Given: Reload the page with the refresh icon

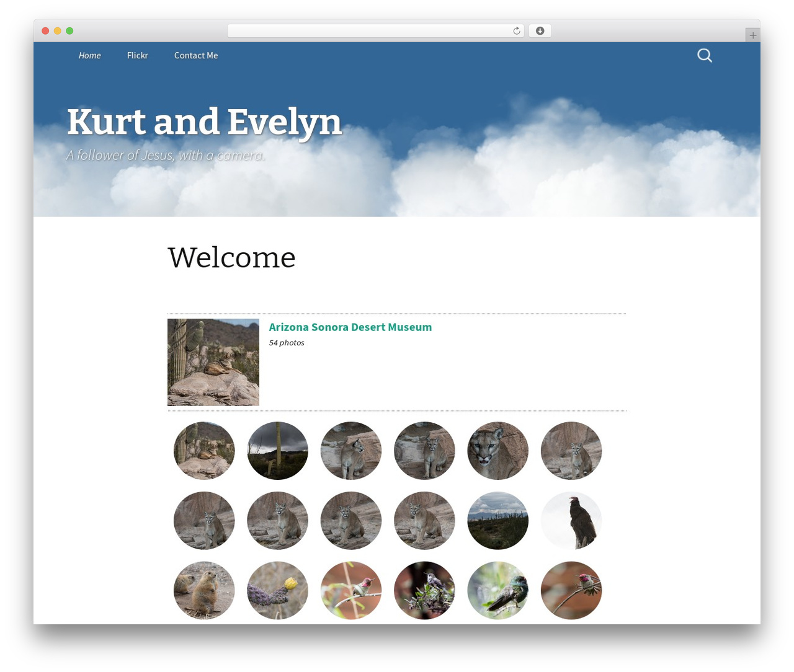Looking at the screenshot, I should tap(516, 31).
